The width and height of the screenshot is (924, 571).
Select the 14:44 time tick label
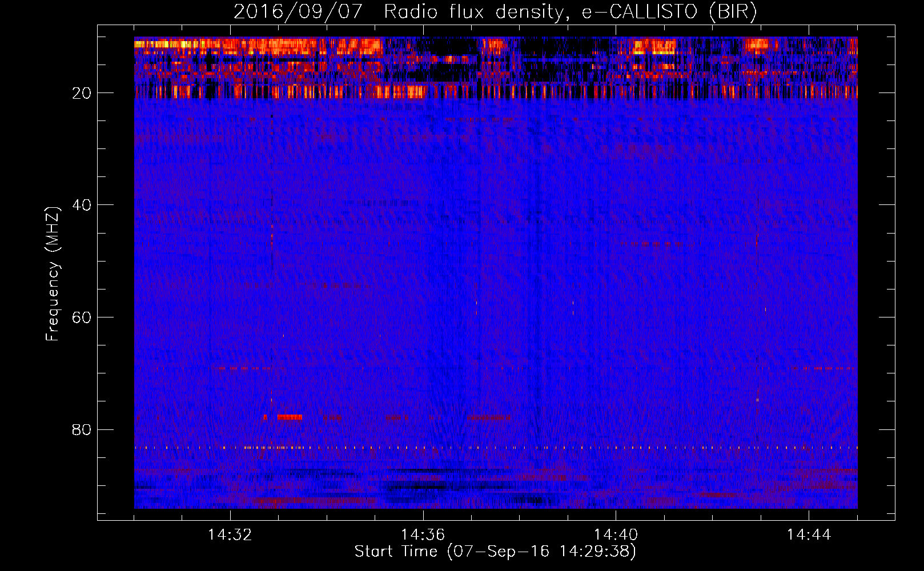pyautogui.click(x=809, y=535)
